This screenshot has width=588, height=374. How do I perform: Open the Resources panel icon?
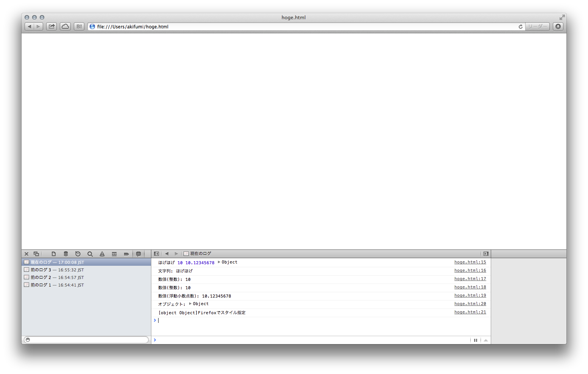[54, 254]
